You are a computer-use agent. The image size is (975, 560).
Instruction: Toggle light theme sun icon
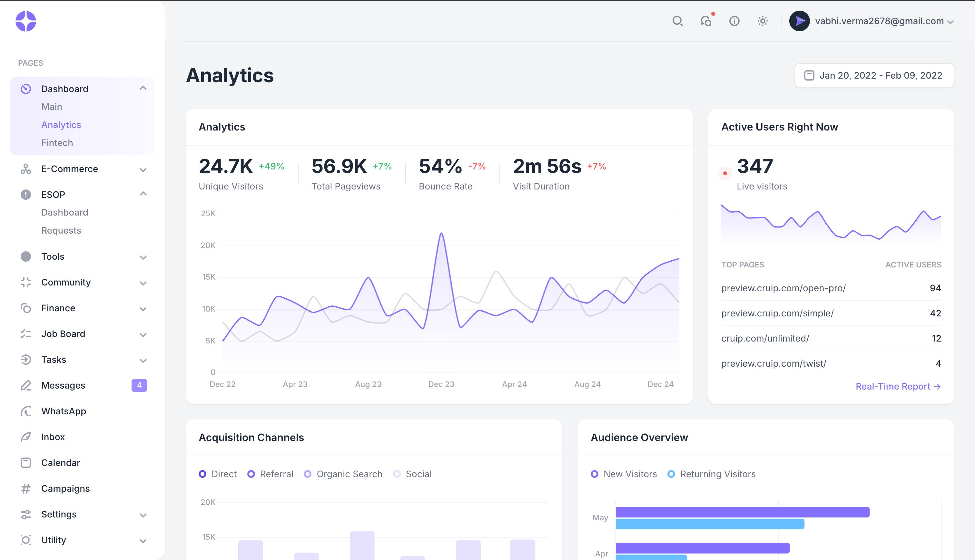click(x=763, y=21)
